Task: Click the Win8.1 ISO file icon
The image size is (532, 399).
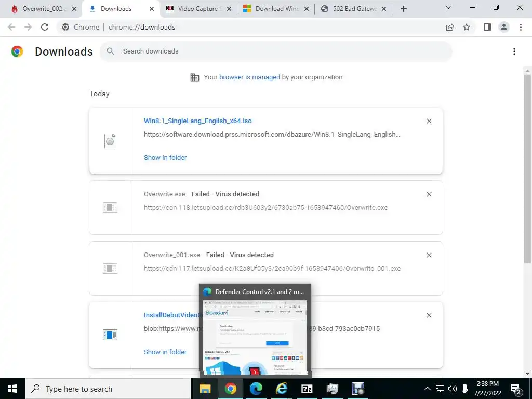Action: (110, 141)
